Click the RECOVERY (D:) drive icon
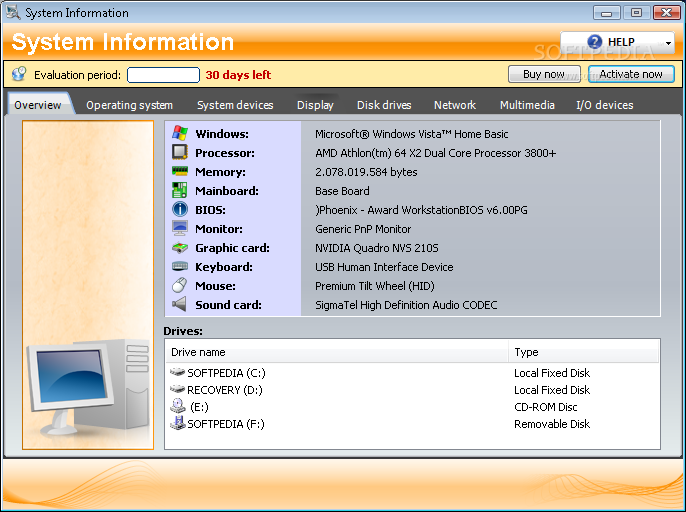This screenshot has height=512, width=686. pos(178,389)
